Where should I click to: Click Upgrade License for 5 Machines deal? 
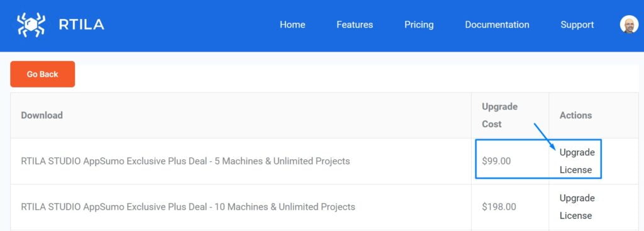tap(577, 161)
